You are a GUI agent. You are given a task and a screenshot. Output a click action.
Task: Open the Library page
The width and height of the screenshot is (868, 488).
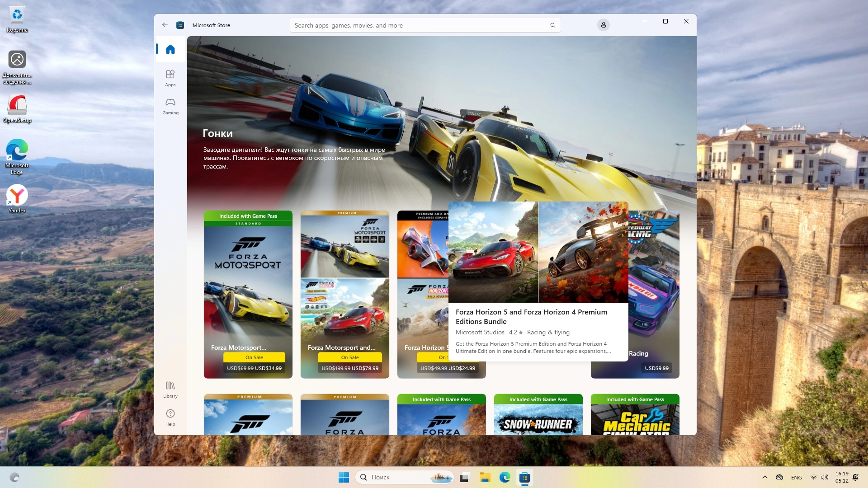pyautogui.click(x=170, y=389)
